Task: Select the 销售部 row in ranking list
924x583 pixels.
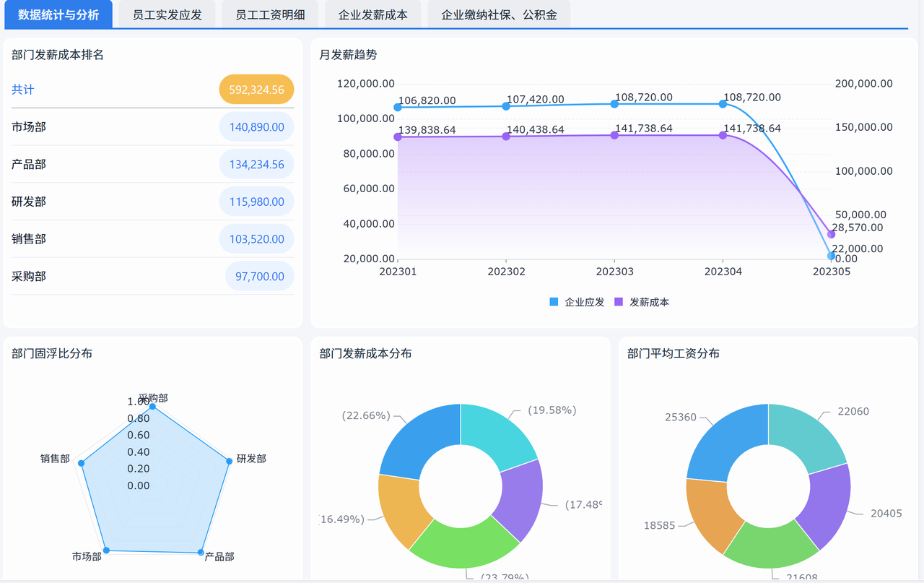Action: click(x=153, y=238)
